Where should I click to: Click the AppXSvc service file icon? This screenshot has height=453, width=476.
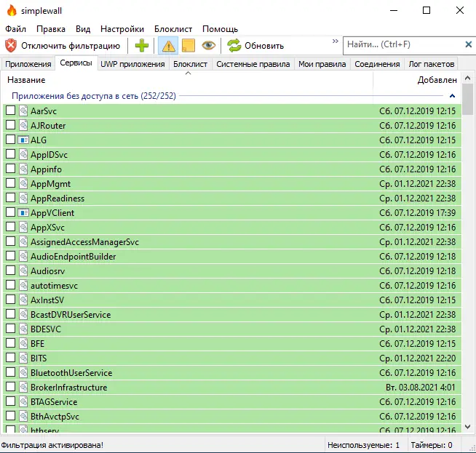[23, 228]
